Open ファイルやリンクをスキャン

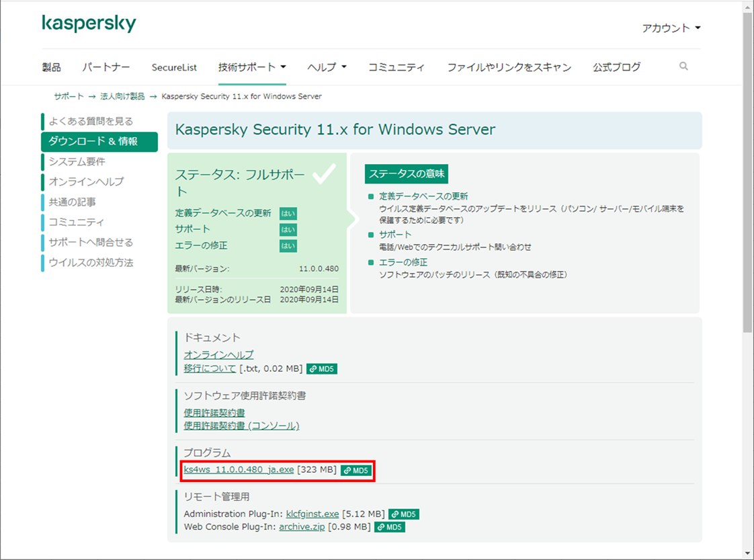tap(509, 67)
